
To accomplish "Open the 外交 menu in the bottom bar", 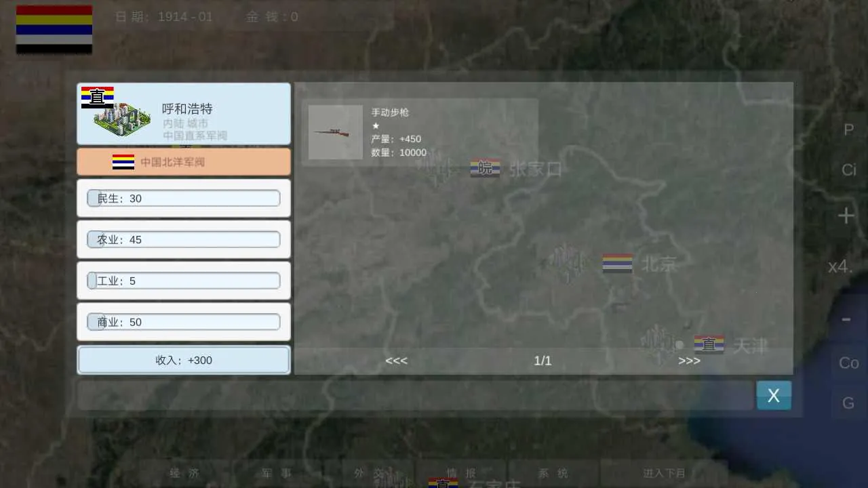I will (x=369, y=473).
